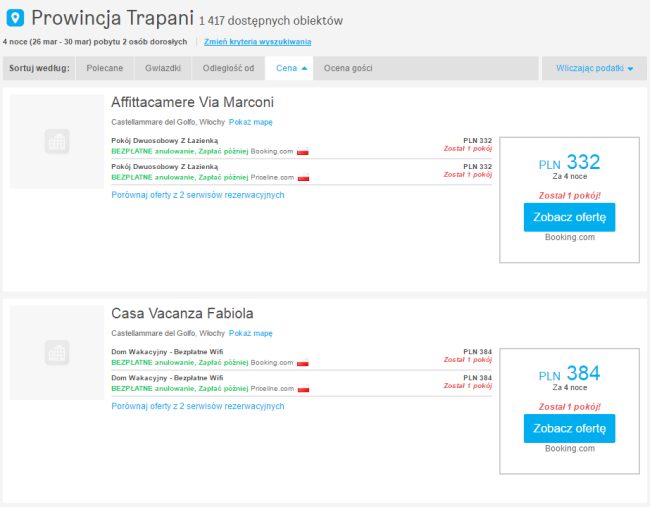
Task: Expand offer comparison for Casa Vacanza Fabiola
Action: click(198, 406)
